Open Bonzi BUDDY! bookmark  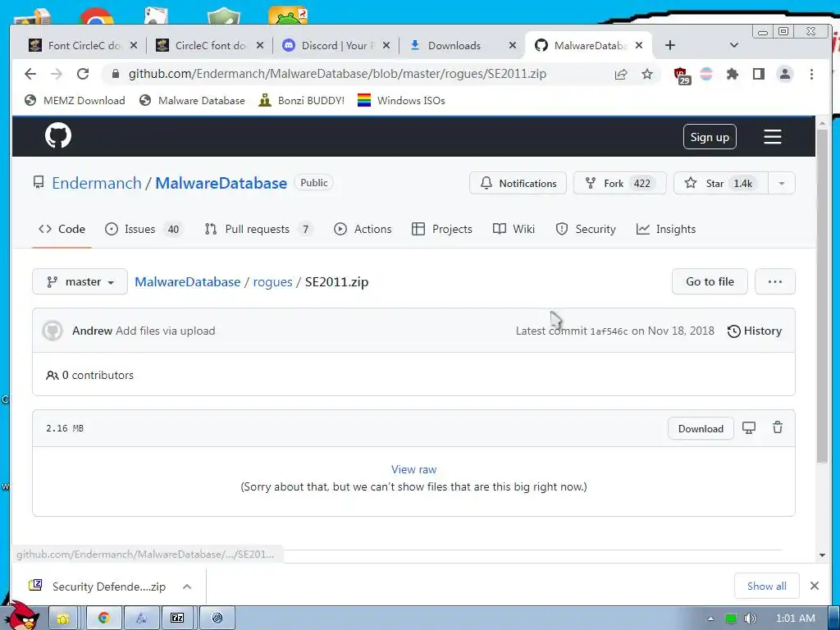[302, 100]
